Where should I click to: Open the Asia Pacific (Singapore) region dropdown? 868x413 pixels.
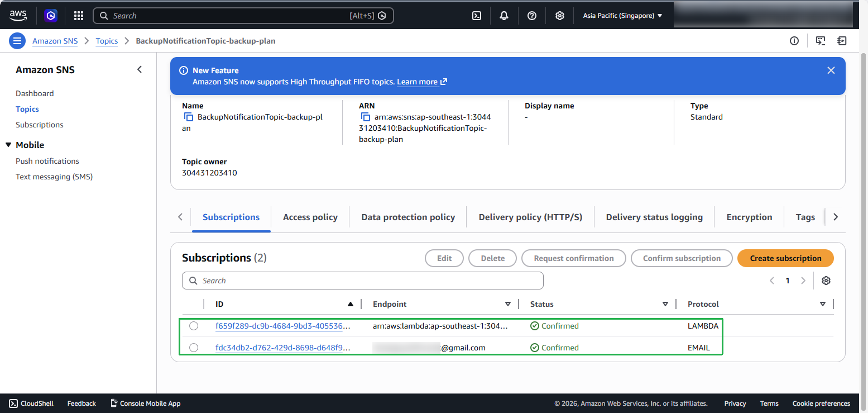[622, 16]
